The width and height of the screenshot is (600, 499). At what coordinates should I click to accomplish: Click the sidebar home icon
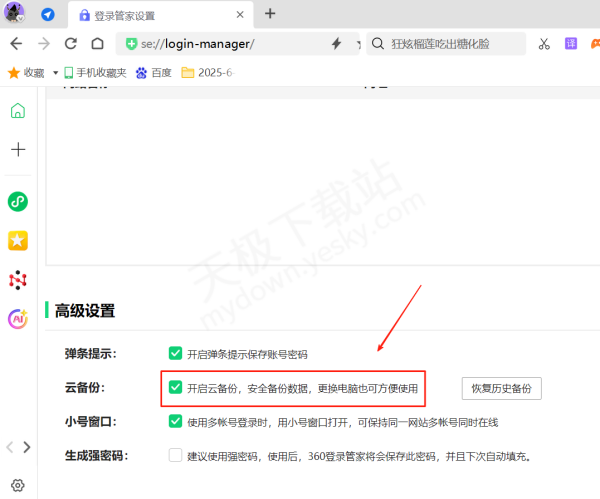coord(17,111)
